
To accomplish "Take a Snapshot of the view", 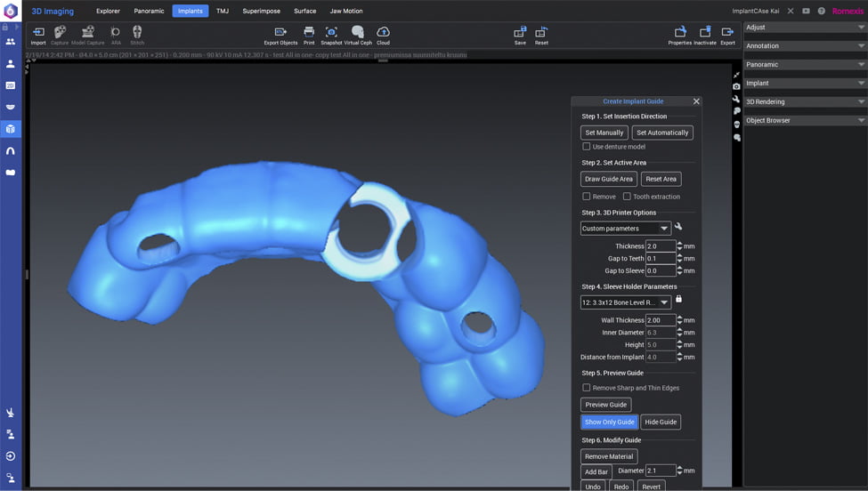I will click(x=331, y=33).
